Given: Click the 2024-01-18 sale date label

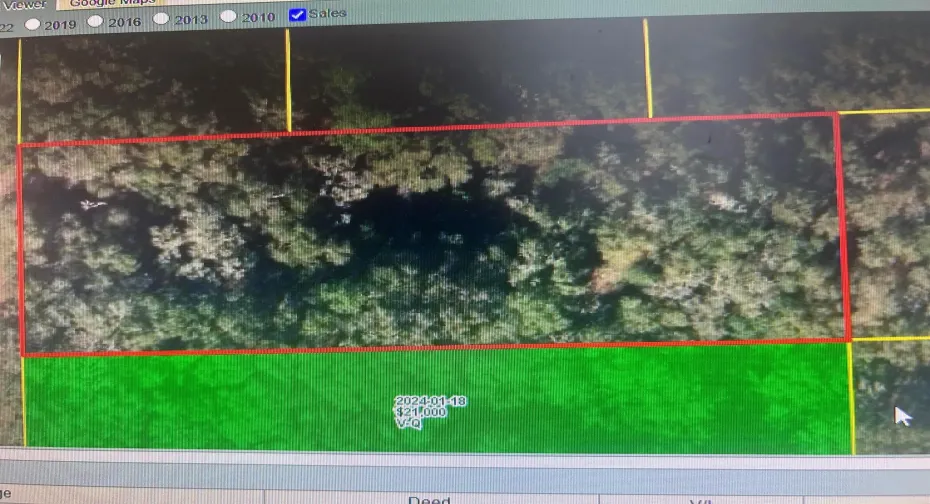Looking at the screenshot, I should (x=431, y=401).
